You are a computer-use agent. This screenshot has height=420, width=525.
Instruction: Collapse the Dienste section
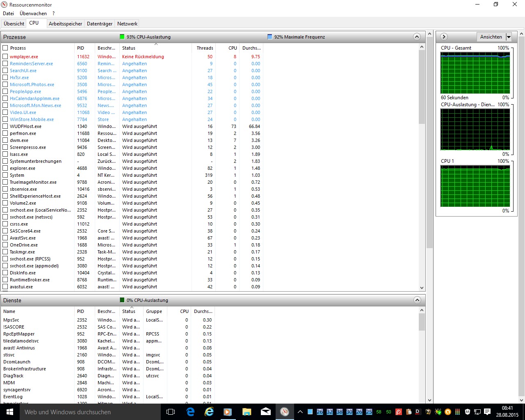tap(417, 300)
